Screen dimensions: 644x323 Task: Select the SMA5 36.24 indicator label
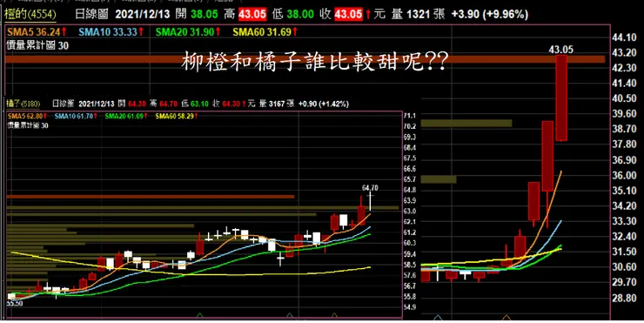tap(37, 31)
